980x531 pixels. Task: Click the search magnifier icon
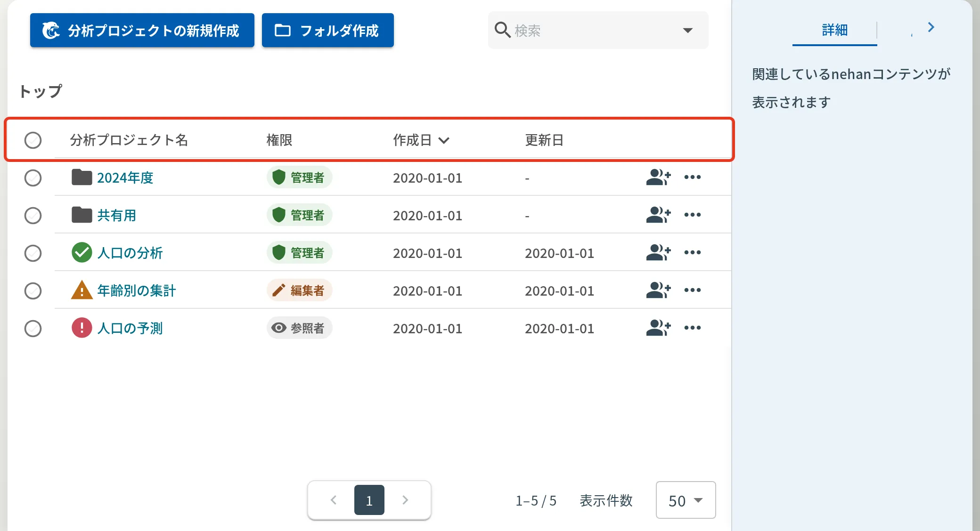click(x=503, y=30)
